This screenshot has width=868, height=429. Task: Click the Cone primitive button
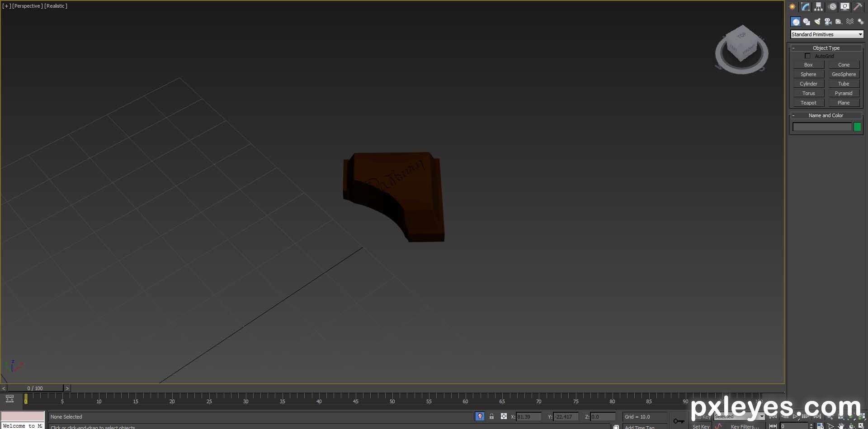pyautogui.click(x=844, y=65)
